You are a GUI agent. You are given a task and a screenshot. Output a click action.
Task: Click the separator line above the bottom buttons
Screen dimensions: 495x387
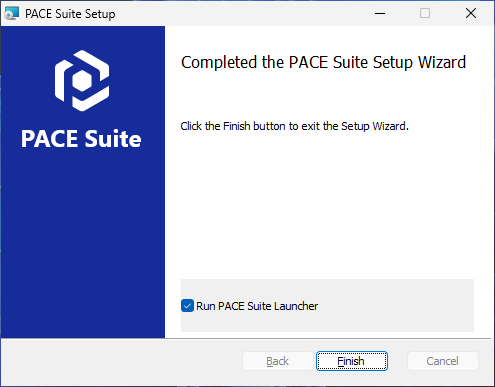click(x=246, y=338)
